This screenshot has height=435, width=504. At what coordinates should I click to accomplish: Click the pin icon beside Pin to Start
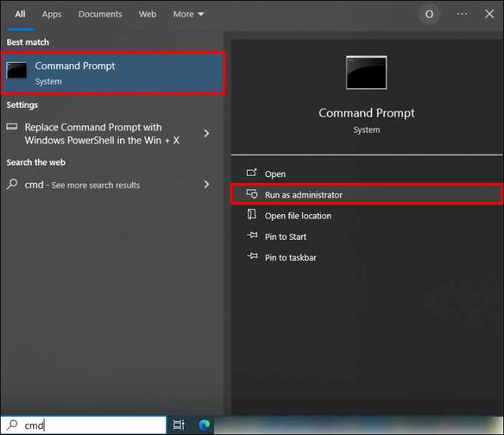pyautogui.click(x=252, y=235)
